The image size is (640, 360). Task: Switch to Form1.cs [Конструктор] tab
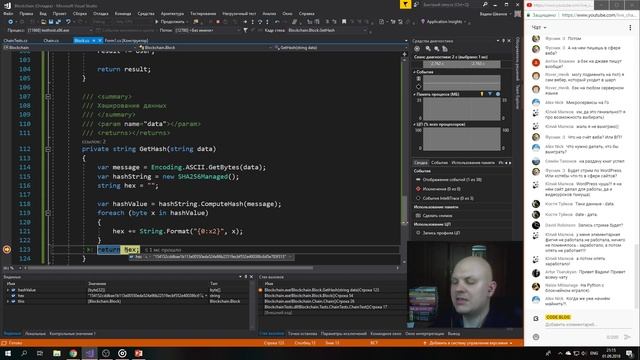126,40
